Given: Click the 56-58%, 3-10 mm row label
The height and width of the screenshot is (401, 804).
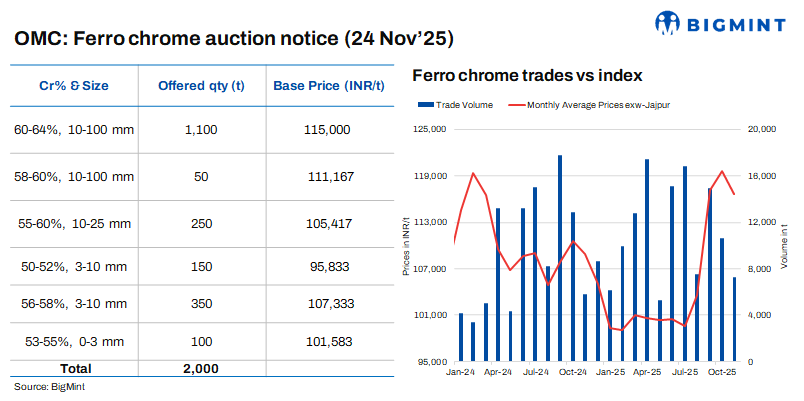Looking at the screenshot, I should click(70, 303).
